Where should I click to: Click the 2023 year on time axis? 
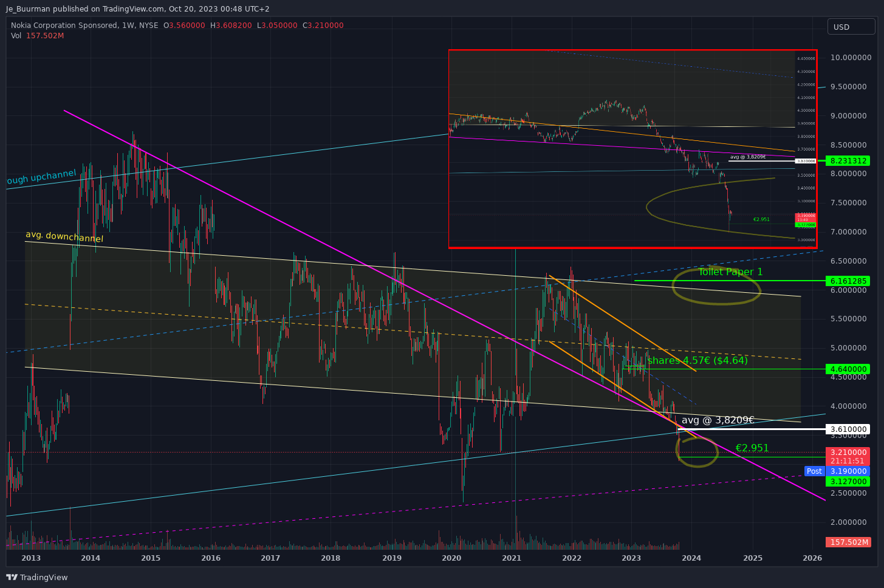(x=631, y=558)
